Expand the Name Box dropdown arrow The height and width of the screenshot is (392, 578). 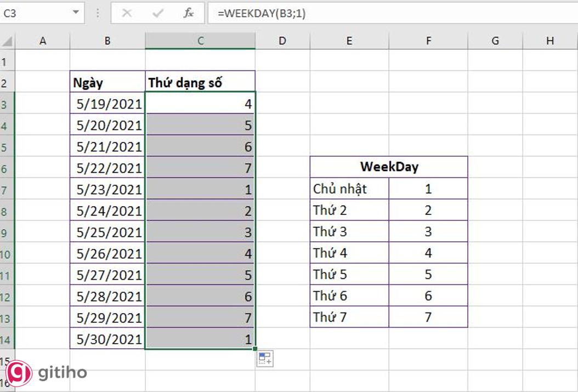click(76, 13)
